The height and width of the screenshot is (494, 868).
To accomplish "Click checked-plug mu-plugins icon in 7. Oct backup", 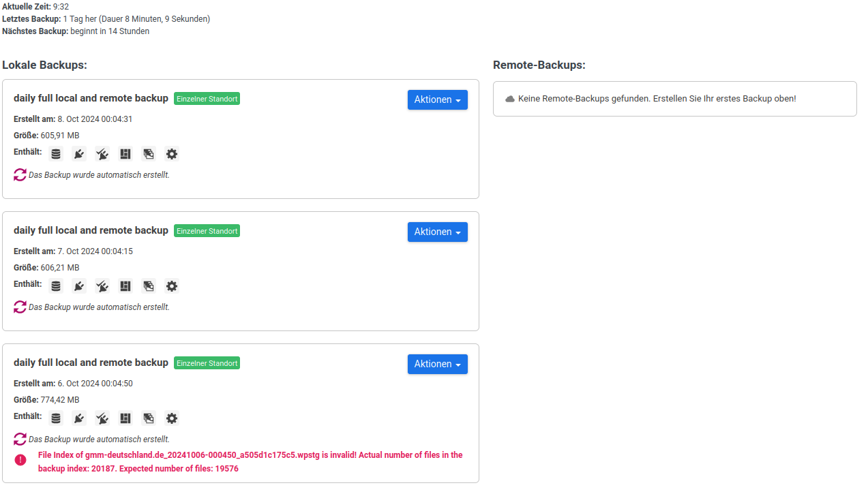I will click(102, 286).
